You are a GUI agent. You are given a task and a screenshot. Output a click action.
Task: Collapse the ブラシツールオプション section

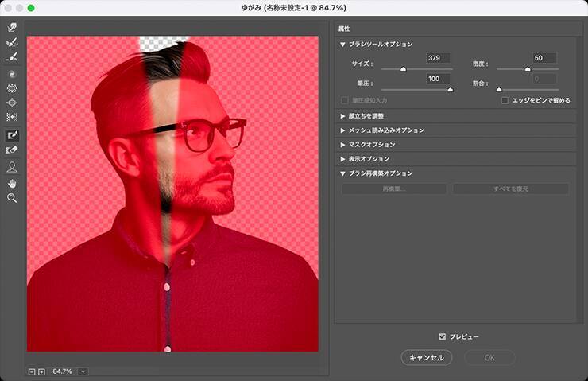pos(343,45)
